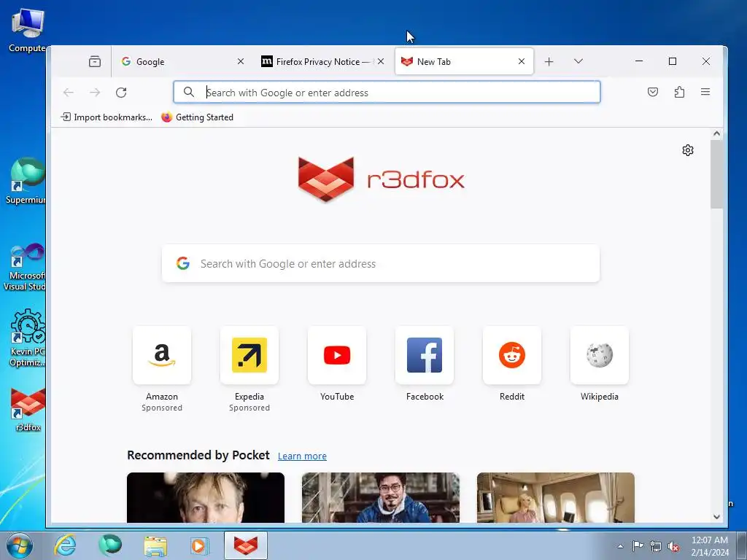Select the Kevin PC Optimizer desktop shortcut

pos(27,338)
